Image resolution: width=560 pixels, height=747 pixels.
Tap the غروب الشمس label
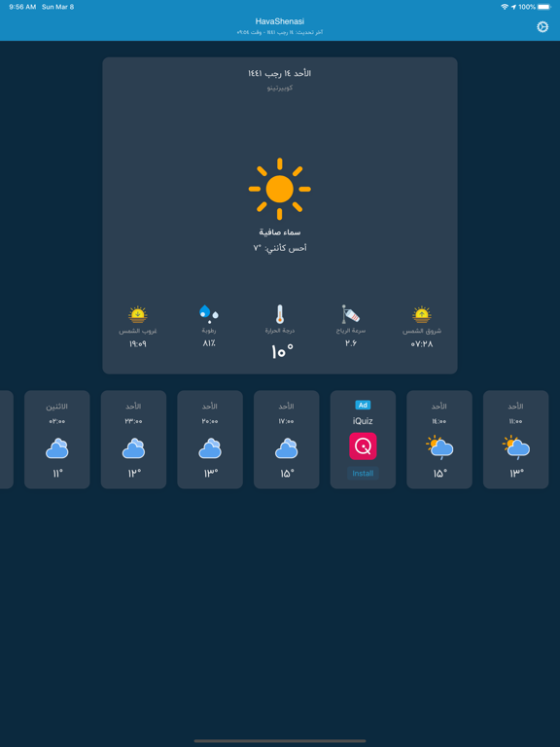click(138, 331)
